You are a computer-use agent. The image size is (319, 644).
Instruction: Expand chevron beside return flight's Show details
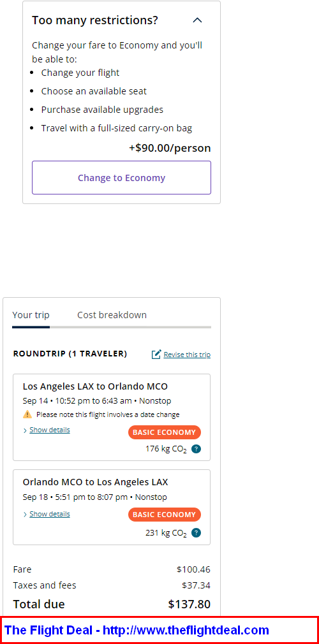click(26, 515)
